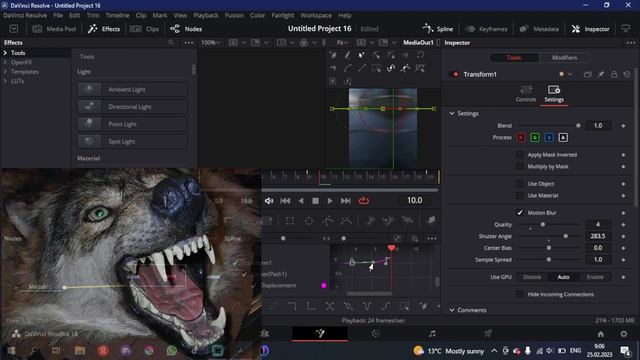Toggle the Nodes panel button
This screenshot has height=360, width=640.
click(x=186, y=29)
